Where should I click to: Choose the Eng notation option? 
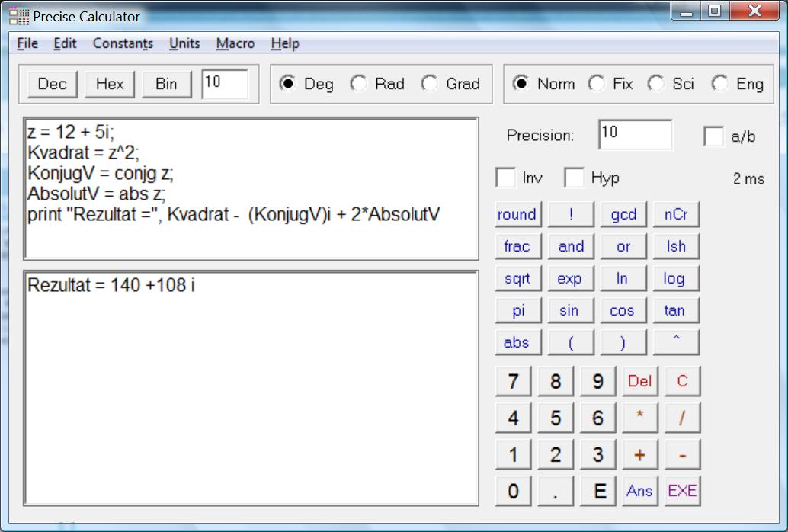click(720, 84)
